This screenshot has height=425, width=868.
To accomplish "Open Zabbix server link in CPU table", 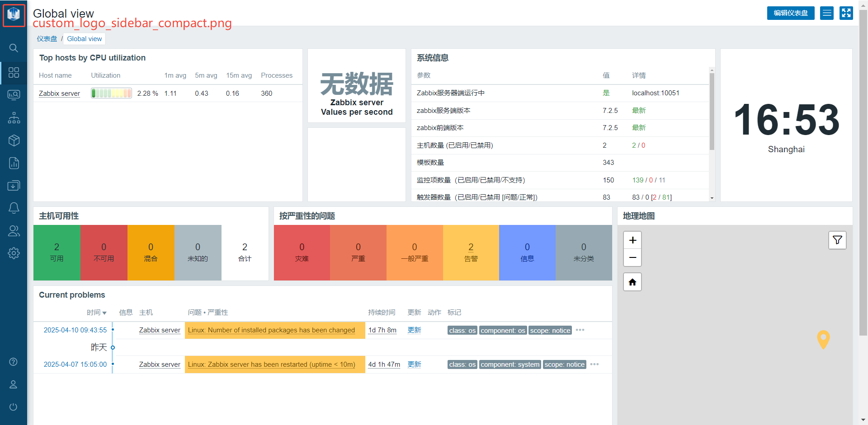I will (x=59, y=93).
